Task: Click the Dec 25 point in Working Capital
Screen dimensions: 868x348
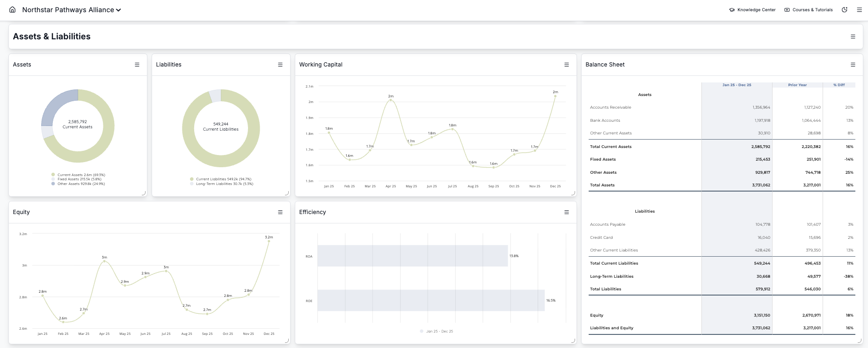Action: coord(555,96)
